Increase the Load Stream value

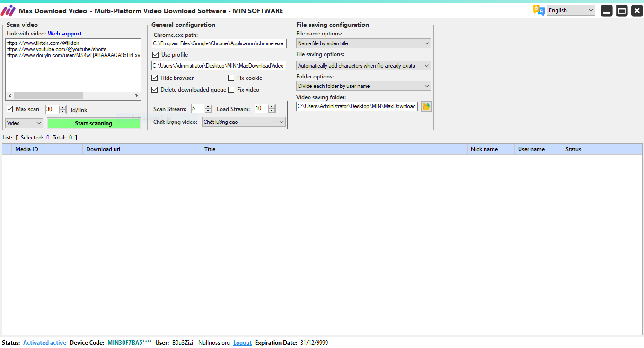[272, 107]
